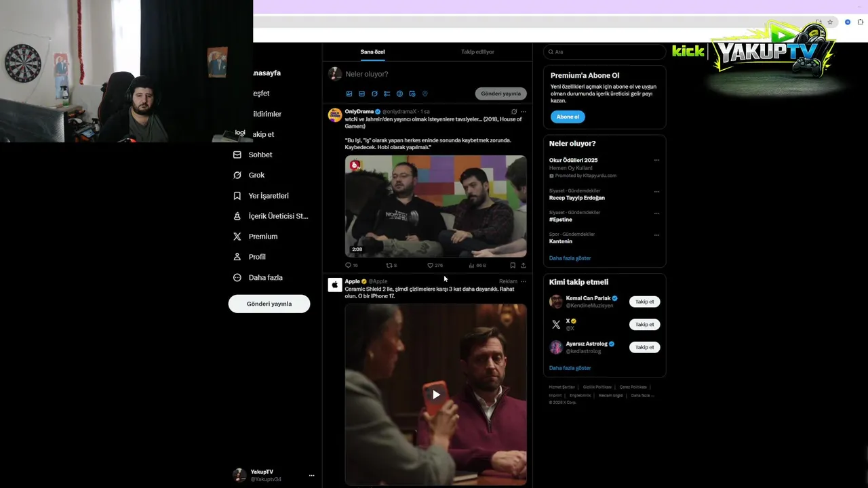Open the #Epstine trending topic

(x=561, y=220)
